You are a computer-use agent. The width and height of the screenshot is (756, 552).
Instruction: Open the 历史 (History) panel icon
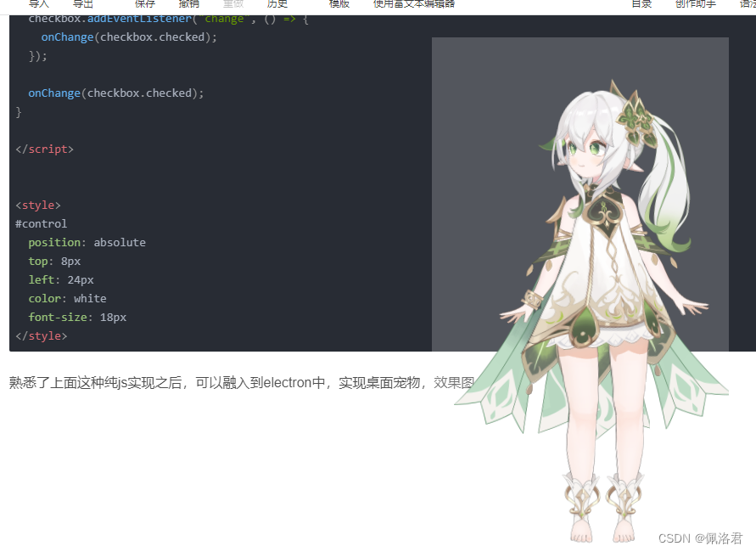277,3
